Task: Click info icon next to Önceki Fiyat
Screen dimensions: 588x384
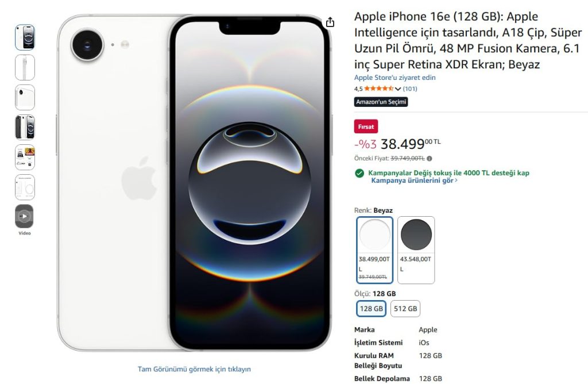Action: pyautogui.click(x=430, y=159)
